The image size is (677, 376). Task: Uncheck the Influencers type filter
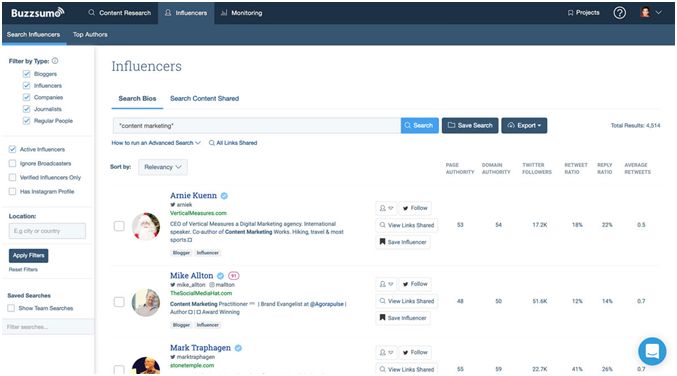click(26, 85)
